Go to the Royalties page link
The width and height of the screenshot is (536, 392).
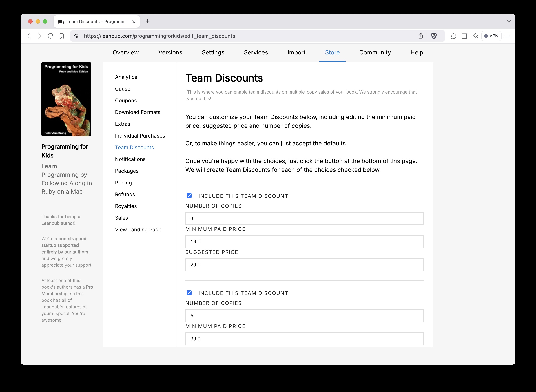[126, 206]
